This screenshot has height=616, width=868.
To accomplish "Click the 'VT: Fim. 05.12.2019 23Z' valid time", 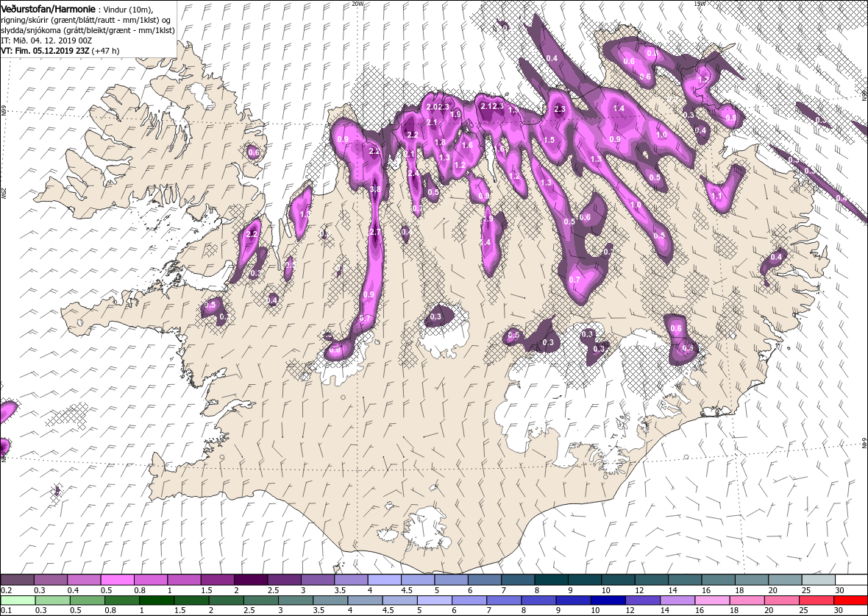I will coord(45,50).
